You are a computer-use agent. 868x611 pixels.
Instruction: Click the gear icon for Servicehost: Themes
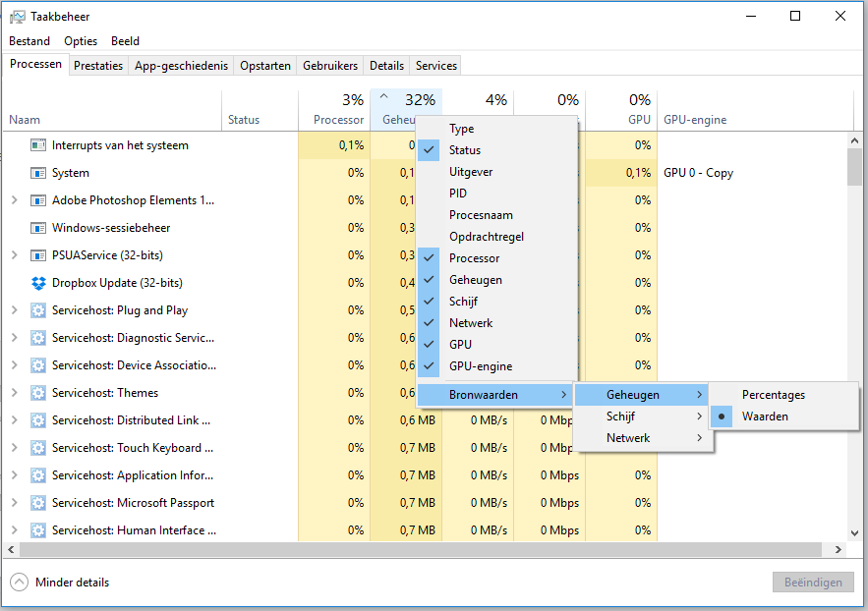point(38,393)
